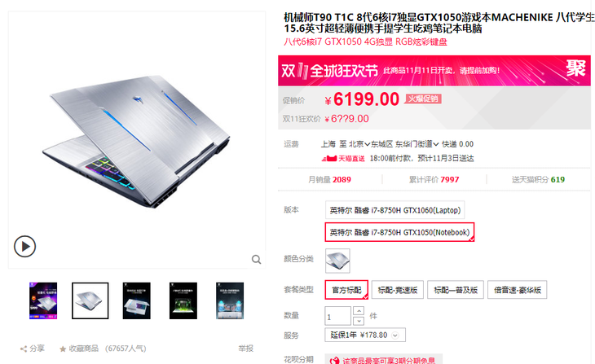This screenshot has width=595, height=364.
Task: Select the i7-8750H GTX1050(Notebook) version
Action: click(399, 232)
